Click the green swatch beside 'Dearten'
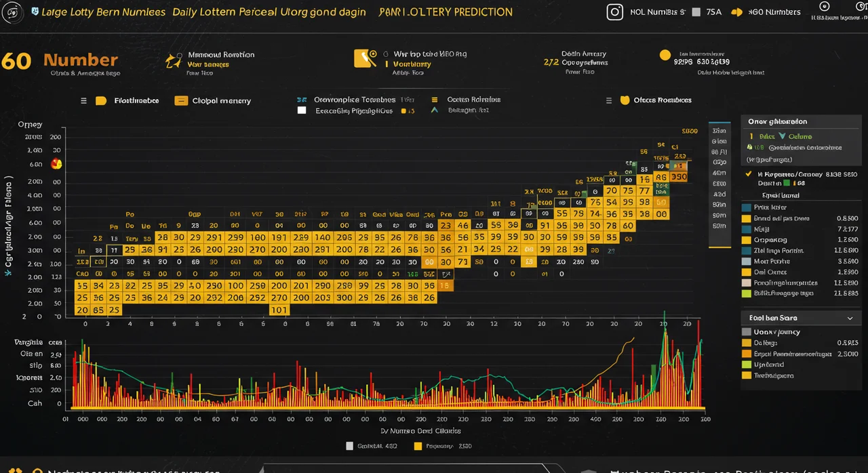 787,183
